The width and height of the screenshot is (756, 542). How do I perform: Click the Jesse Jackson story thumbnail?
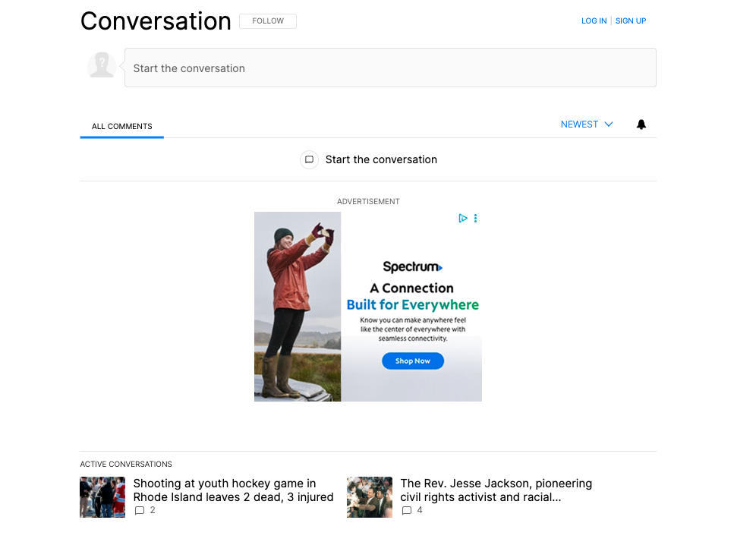(370, 497)
